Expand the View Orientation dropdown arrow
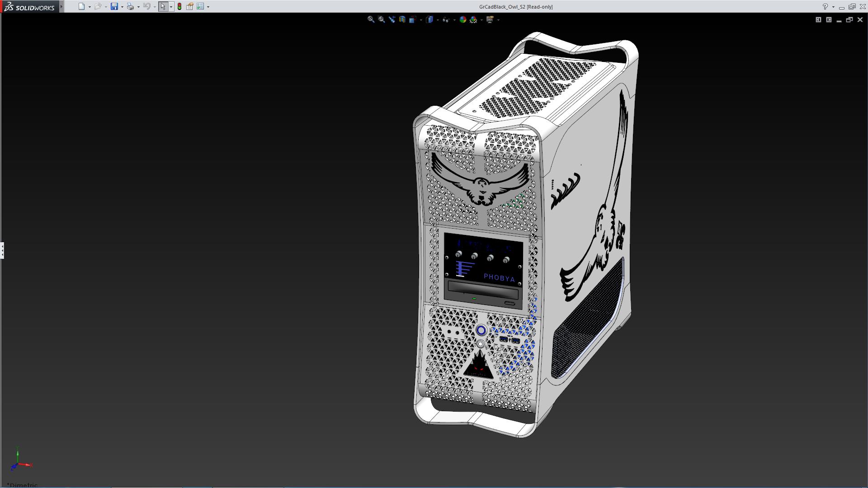This screenshot has height=488, width=868. click(421, 20)
